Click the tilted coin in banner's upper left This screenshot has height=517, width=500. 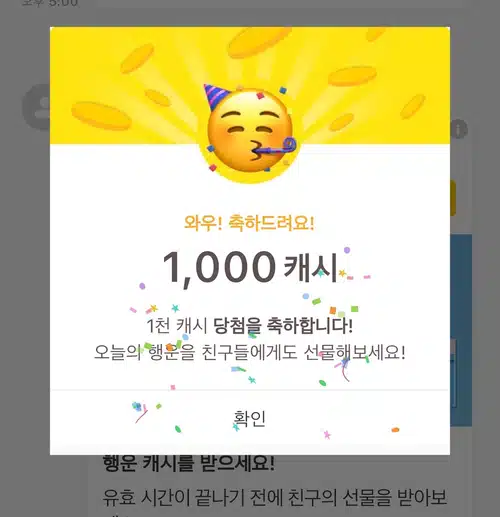pos(137,58)
